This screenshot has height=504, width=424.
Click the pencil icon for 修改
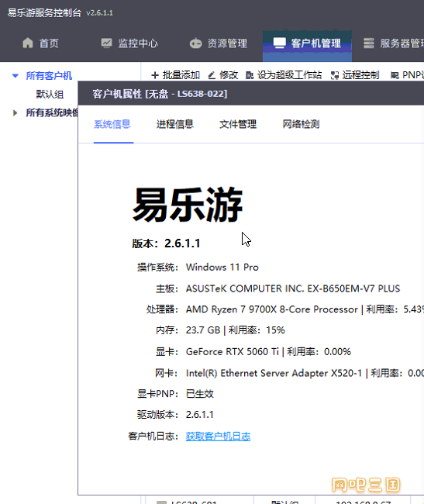pos(212,75)
